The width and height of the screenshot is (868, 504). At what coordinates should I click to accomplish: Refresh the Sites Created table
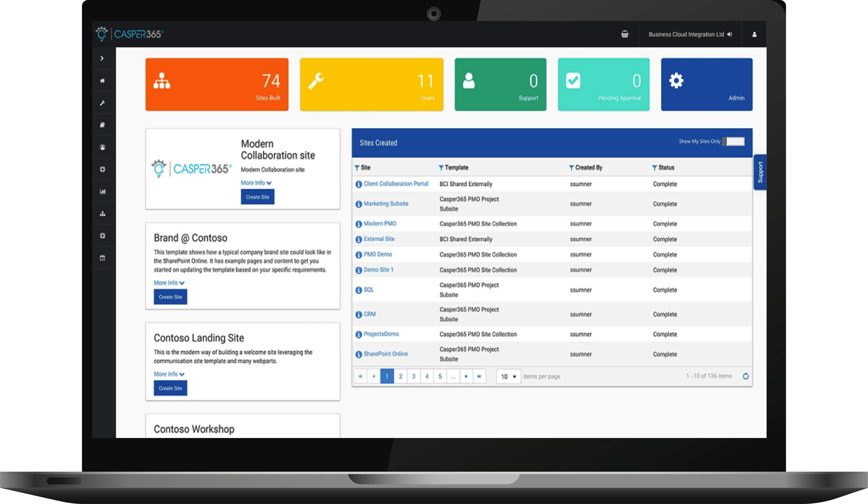[746, 376]
